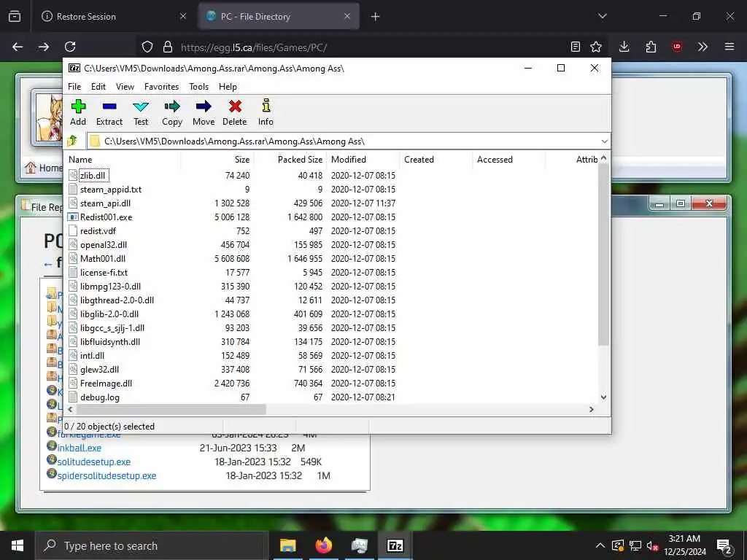Viewport: 747px width, 560px height.
Task: Open the Tools menu in 7-Zip
Action: 198,87
